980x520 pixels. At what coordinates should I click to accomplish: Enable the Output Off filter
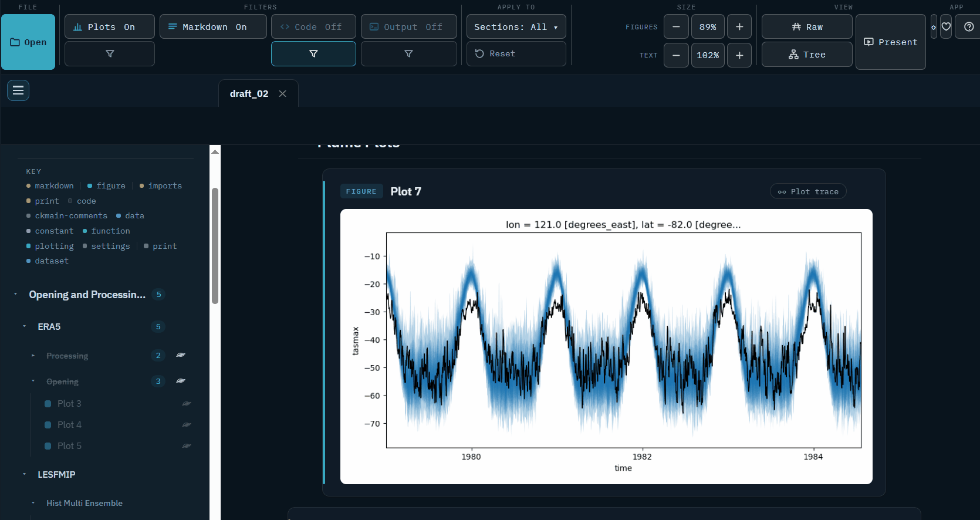coord(409,27)
